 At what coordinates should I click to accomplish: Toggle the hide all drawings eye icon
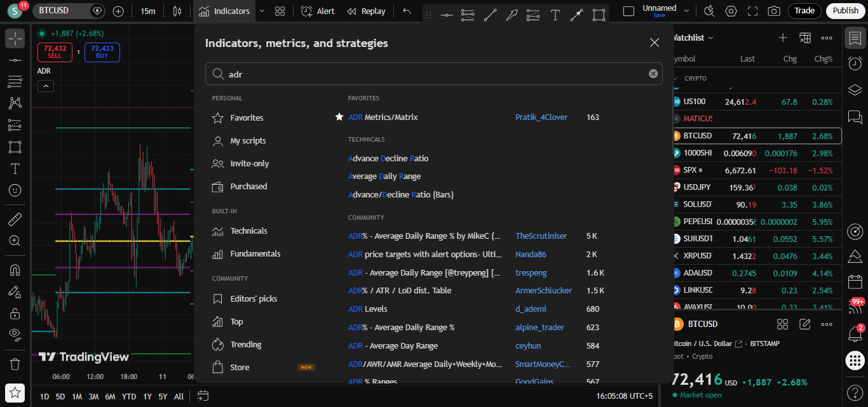point(15,334)
